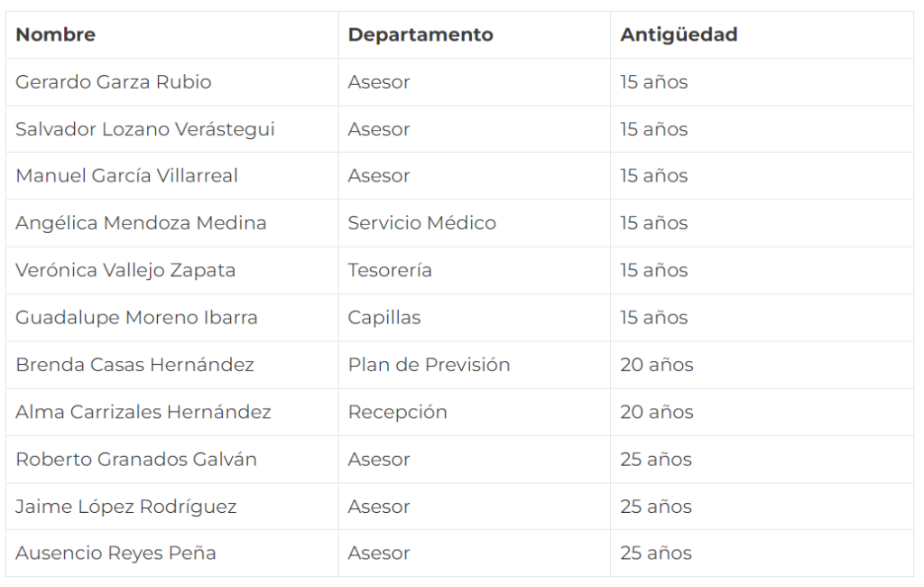Click Jaime López Rodríguez in the table
924x587 pixels.
coord(126,507)
